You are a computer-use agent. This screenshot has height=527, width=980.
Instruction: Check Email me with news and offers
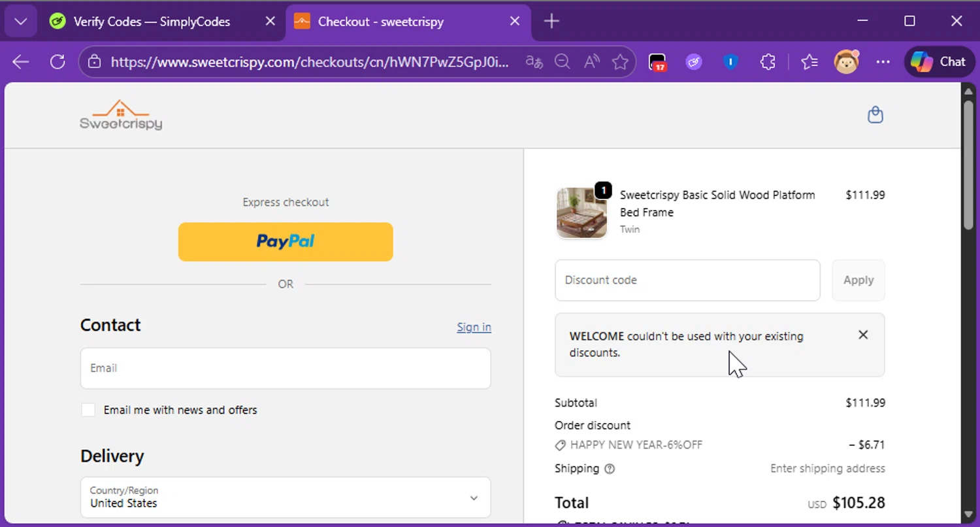click(x=88, y=410)
